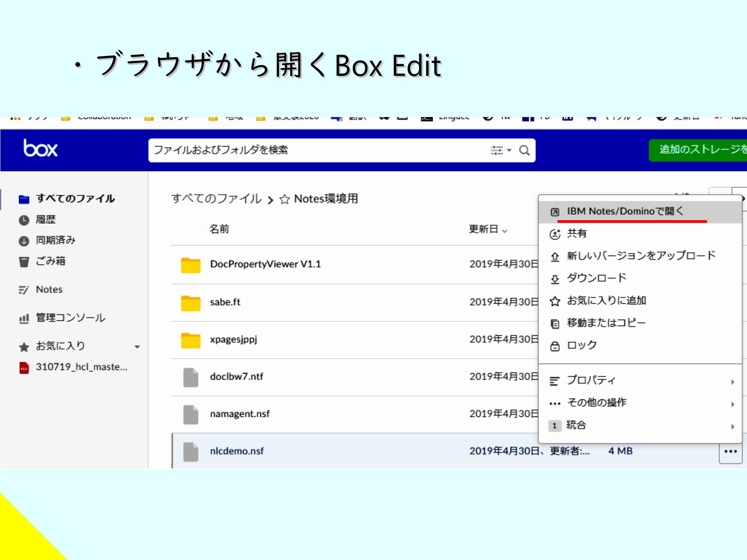Viewport: 747px width, 560px height.
Task: Click the nlcdemo.nsf file icon
Action: (191, 452)
